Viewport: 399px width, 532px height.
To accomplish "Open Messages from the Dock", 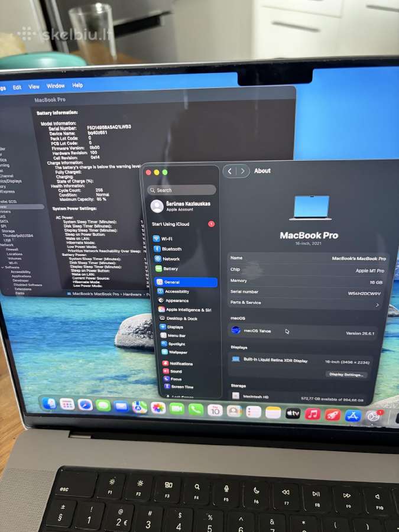I will [103, 406].
